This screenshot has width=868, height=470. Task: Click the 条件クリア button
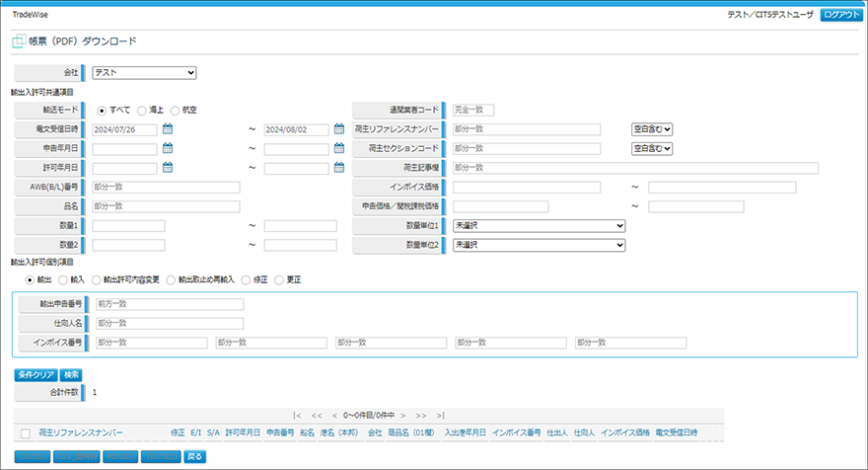coord(35,375)
